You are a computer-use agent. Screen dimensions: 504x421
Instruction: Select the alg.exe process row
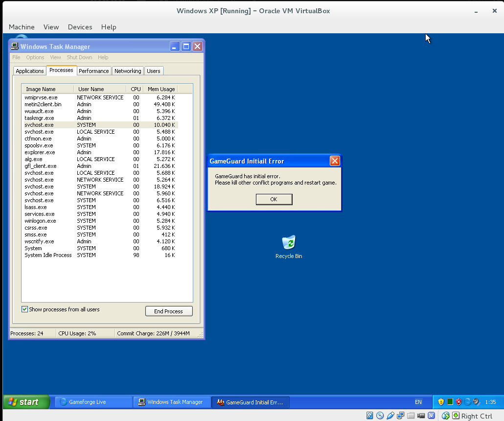click(x=100, y=159)
